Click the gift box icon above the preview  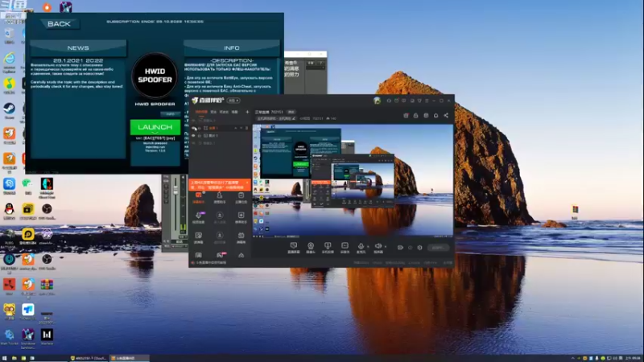tap(406, 116)
